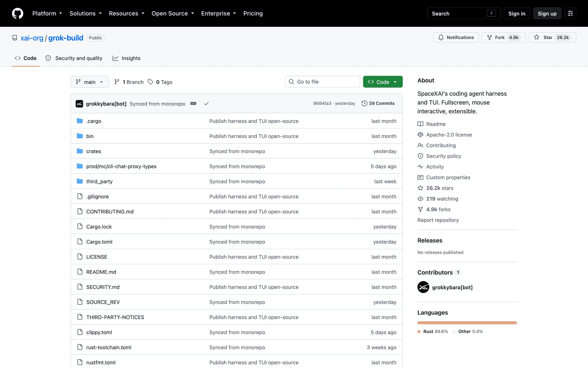Open the CONTRIBUTING.md file
588x368 pixels.
pyautogui.click(x=110, y=212)
